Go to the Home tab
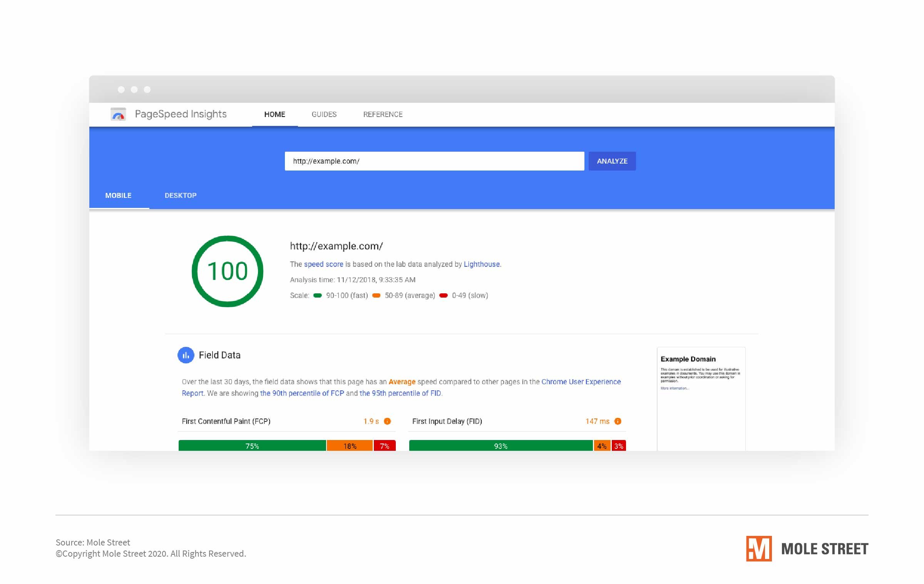Viewport: 924px width, 584px height. (x=275, y=114)
